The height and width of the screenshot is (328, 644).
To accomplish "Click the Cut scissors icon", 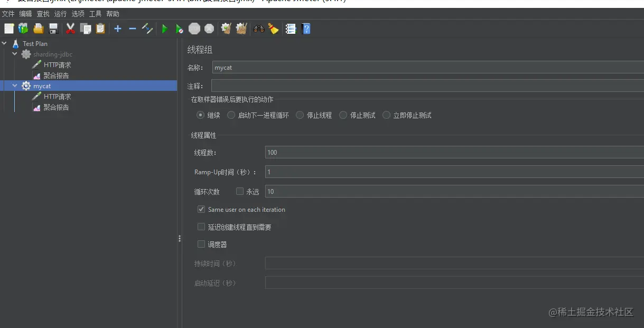I will [71, 29].
